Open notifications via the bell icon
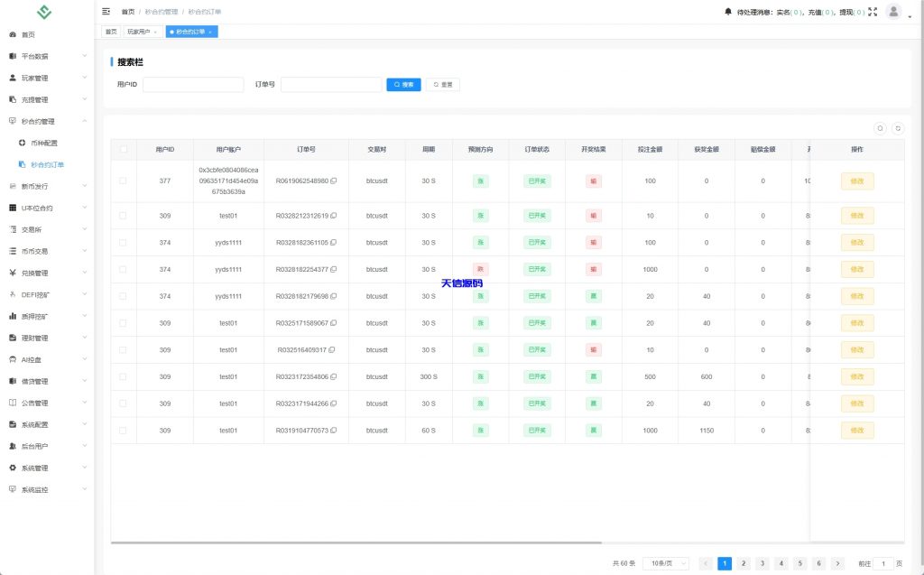This screenshot has height=575, width=924. pos(728,11)
